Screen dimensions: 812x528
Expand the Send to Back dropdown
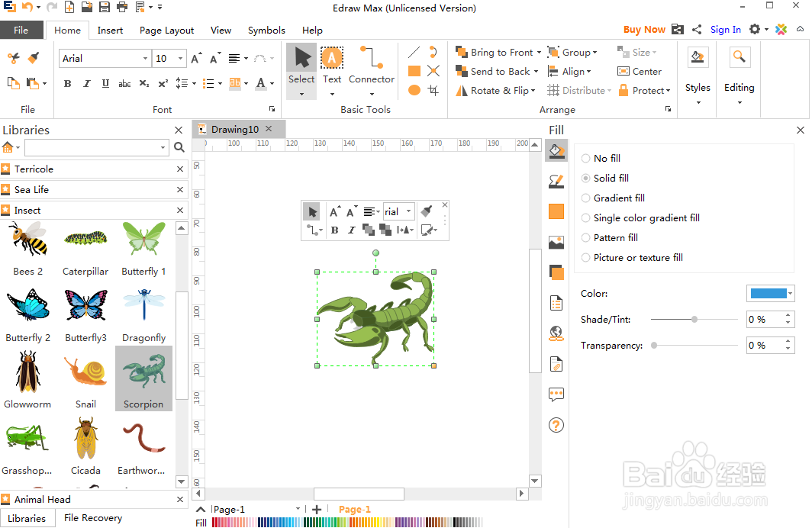click(x=536, y=72)
